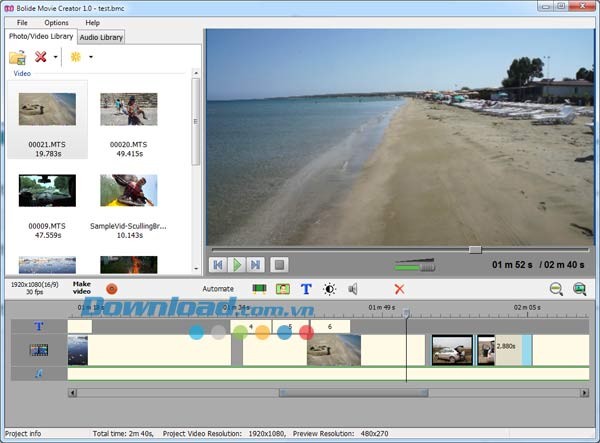The height and width of the screenshot is (443, 600).
Task: Click the '01 m 52 s' current time readout
Action: tap(512, 265)
